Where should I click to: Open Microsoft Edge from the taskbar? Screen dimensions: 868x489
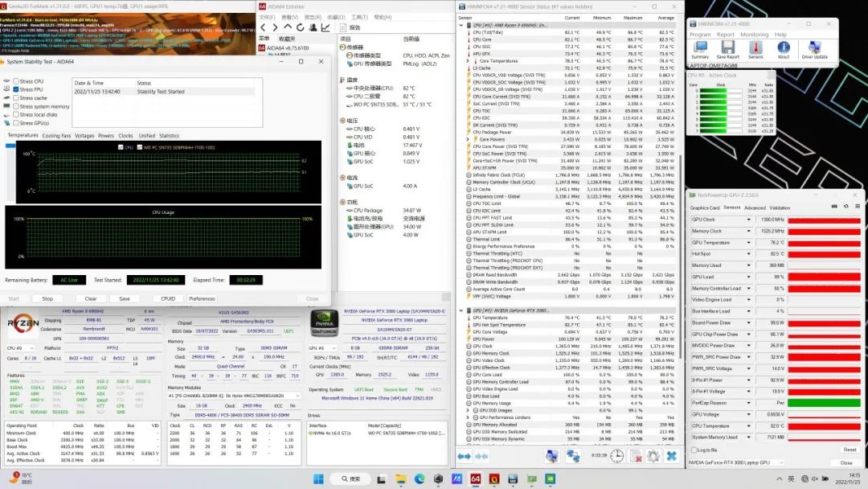[420, 479]
